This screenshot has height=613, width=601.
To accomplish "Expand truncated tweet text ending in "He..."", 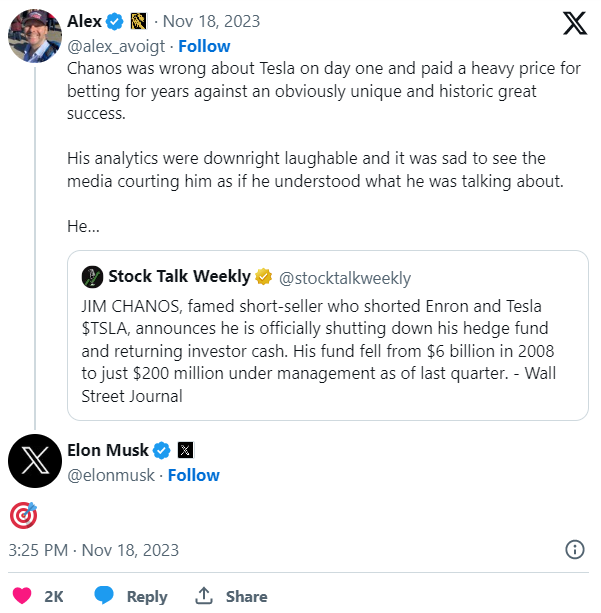I will point(83,226).
